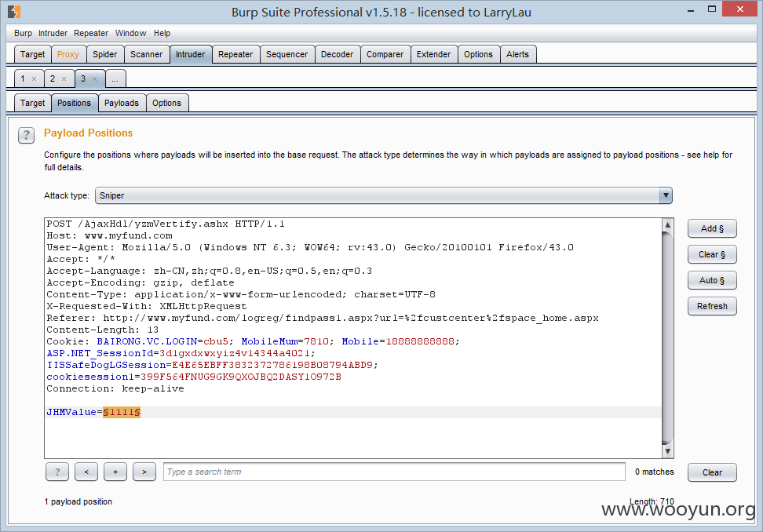The width and height of the screenshot is (763, 532).
Task: Click the Burp Suite application logo icon
Action: click(14, 12)
